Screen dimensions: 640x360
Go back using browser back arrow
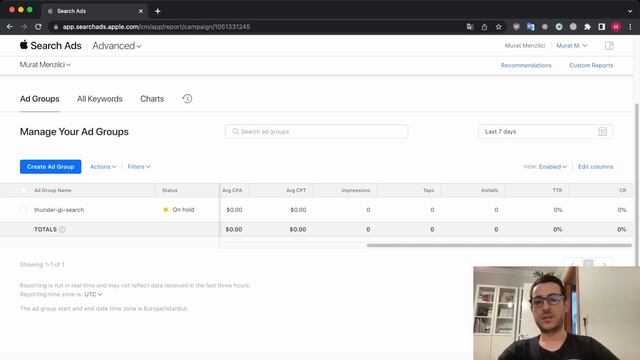pyautogui.click(x=10, y=27)
